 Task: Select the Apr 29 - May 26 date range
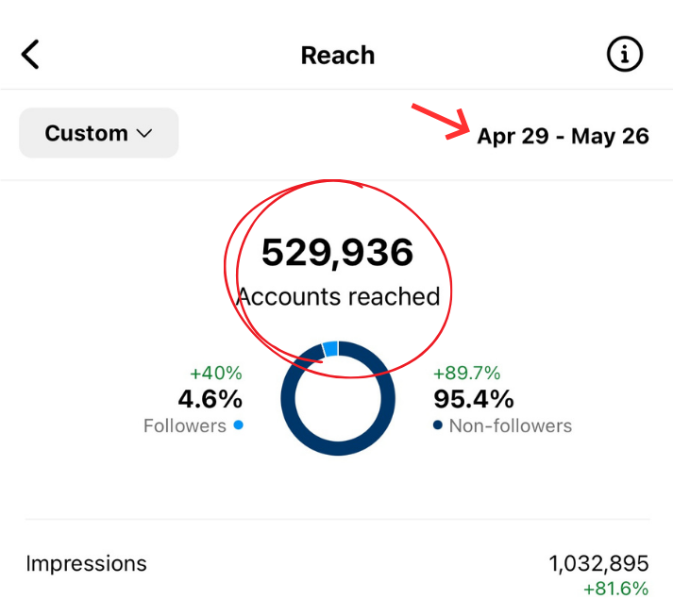[563, 136]
